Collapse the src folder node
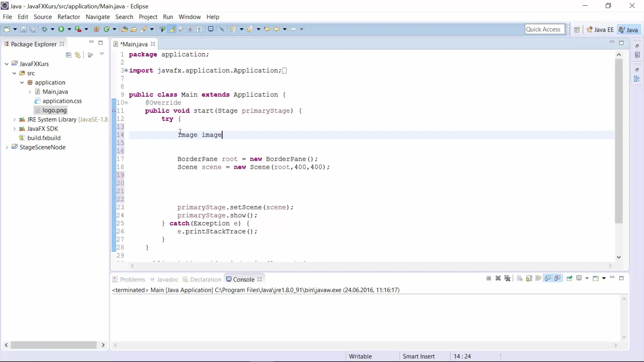 coord(14,73)
